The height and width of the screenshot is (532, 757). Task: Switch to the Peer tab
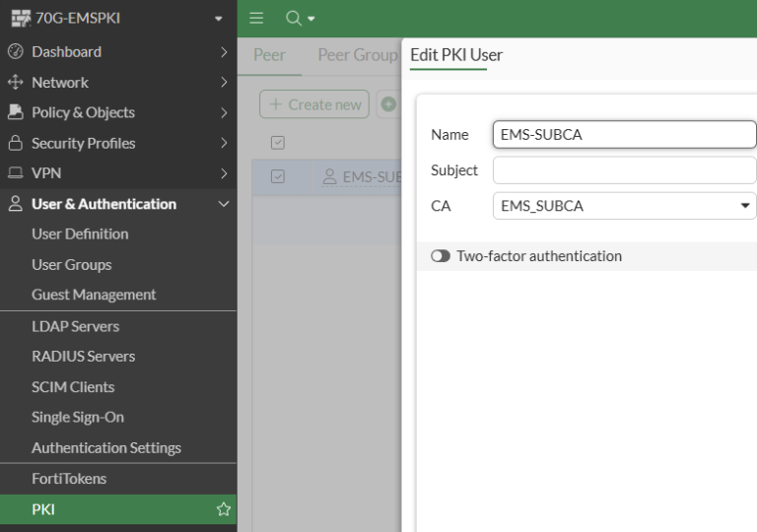coord(269,55)
